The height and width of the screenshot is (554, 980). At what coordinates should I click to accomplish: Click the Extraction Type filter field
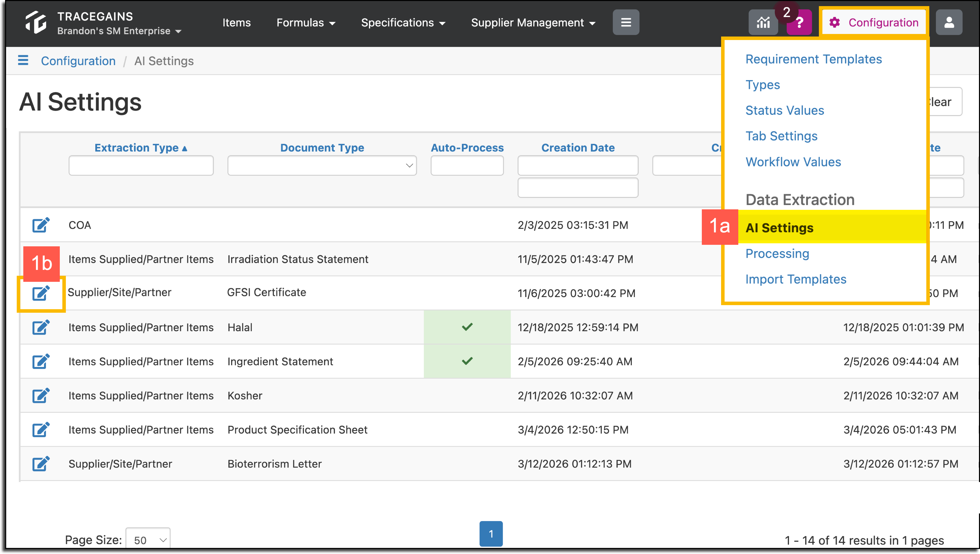(141, 165)
